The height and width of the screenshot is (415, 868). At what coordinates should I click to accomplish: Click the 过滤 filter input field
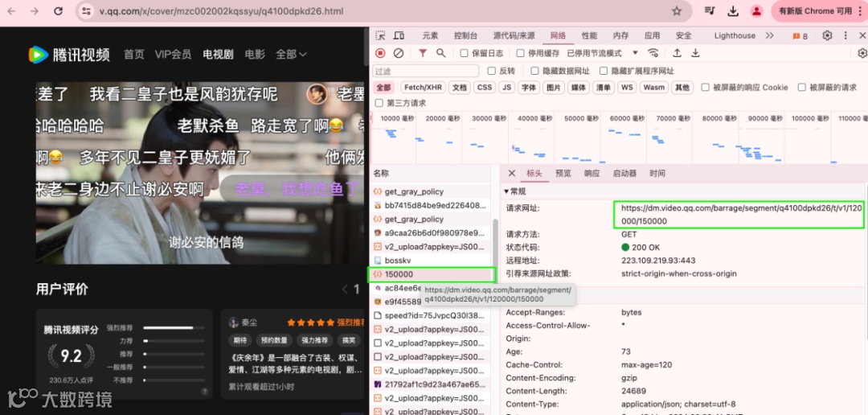pyautogui.click(x=426, y=71)
